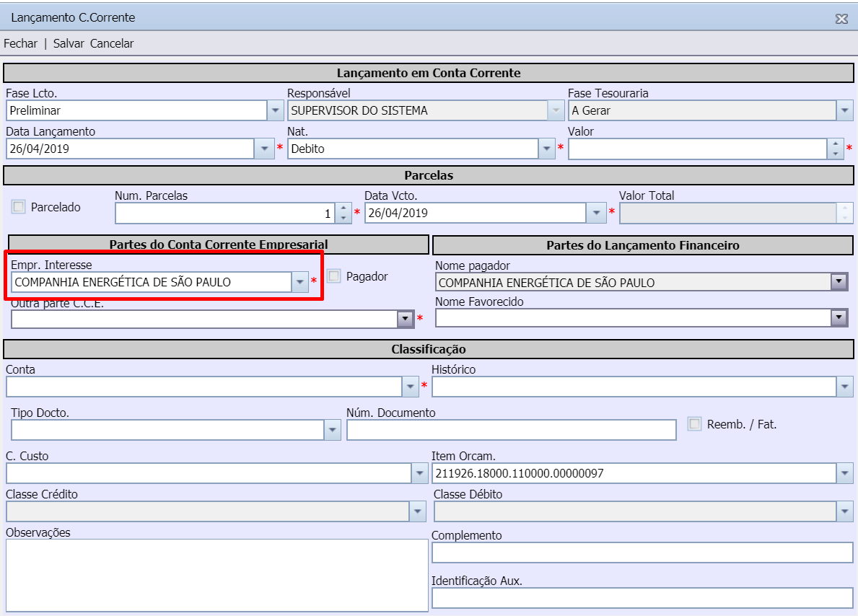Check the Reemb. / Fat. checkbox
The height and width of the screenshot is (616, 858).
click(694, 424)
